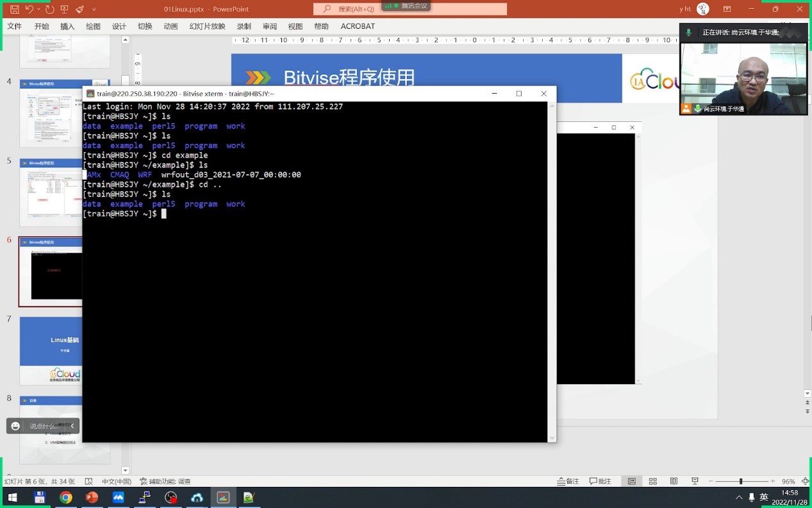This screenshot has height=508, width=812.
Task: Show hidden system tray icons
Action: (x=739, y=497)
